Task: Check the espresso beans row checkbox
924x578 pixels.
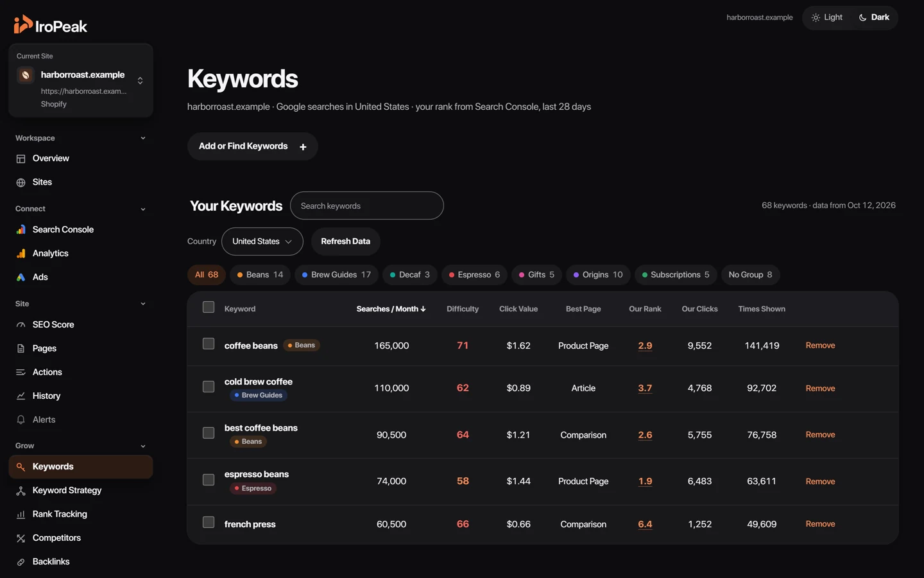Action: [209, 480]
